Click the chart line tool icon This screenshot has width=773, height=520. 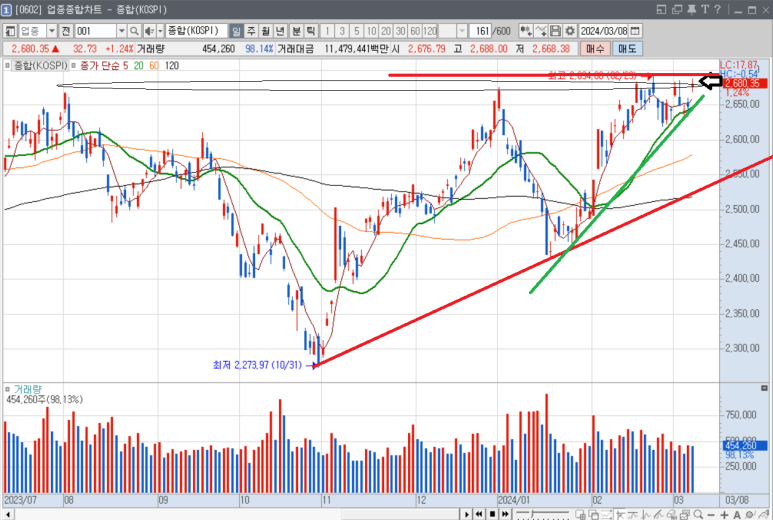[x=541, y=31]
